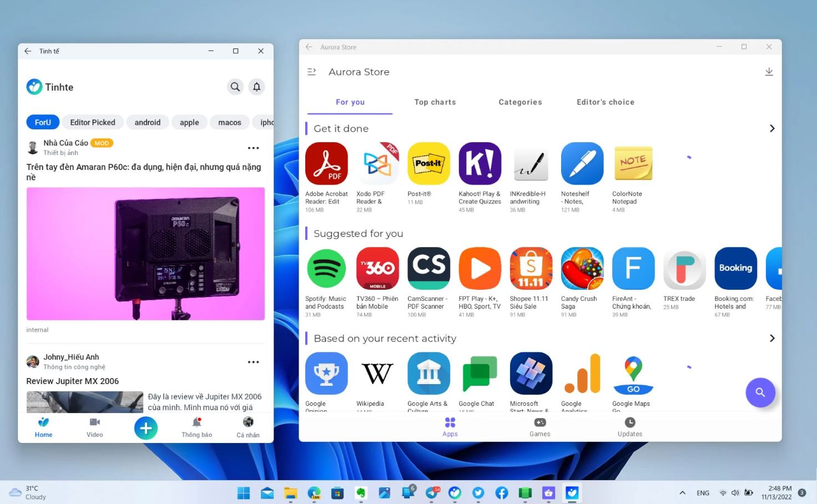
Task: Open Thông báo notifications tab
Action: tap(196, 427)
